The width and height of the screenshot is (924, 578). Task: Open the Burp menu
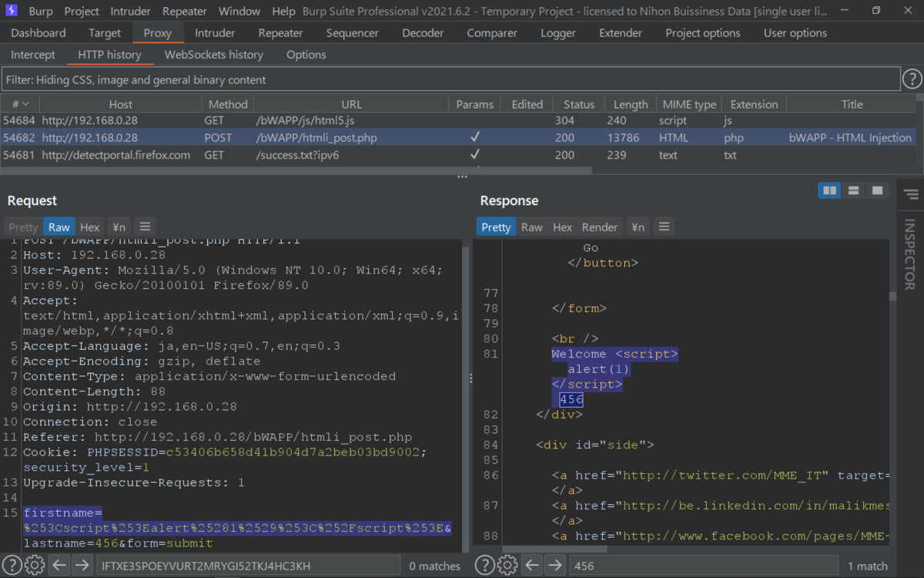(x=41, y=11)
